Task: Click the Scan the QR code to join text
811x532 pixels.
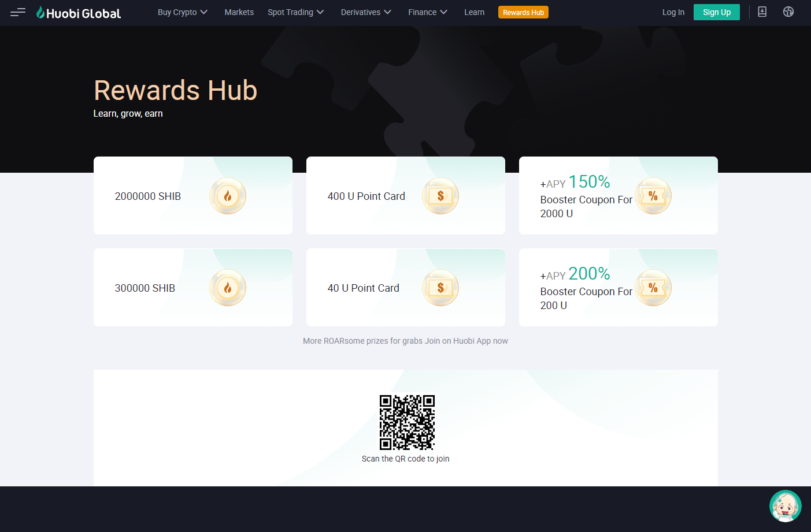Action: click(405, 459)
